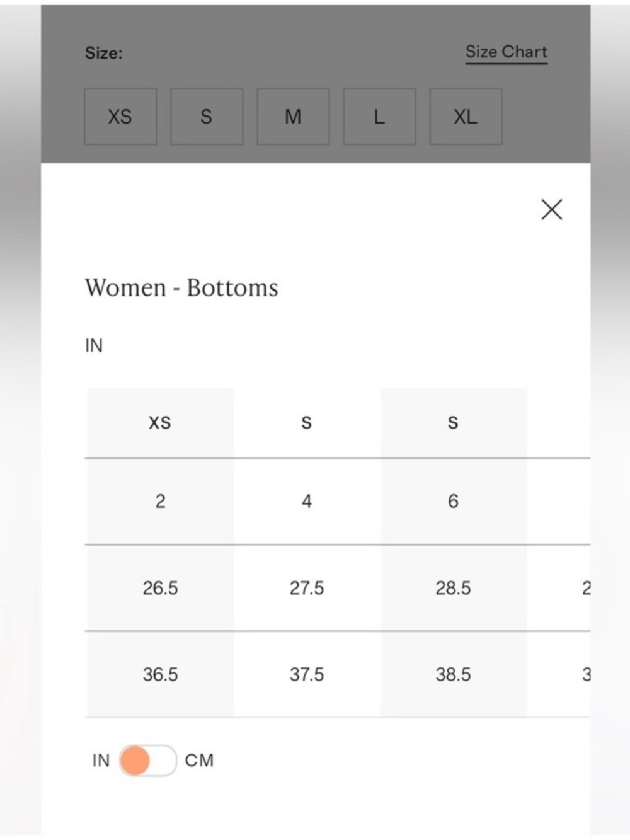Open the Size Chart link
The image size is (630, 840).
click(507, 52)
